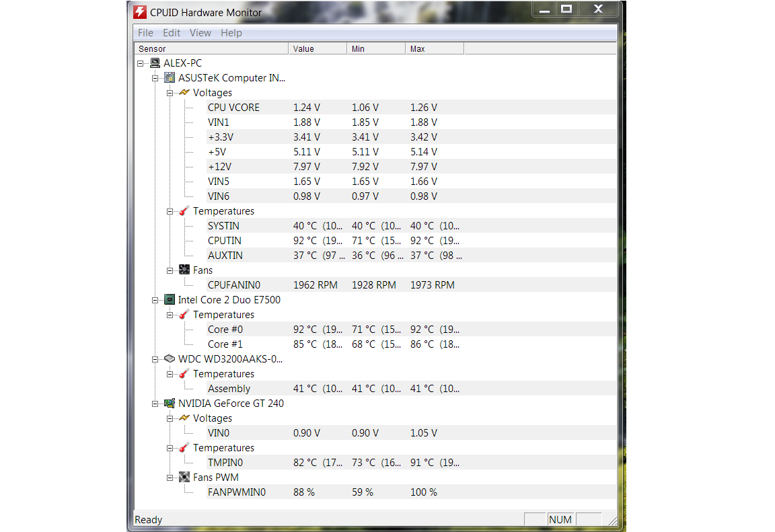Image resolution: width=775 pixels, height=532 pixels.
Task: Click the motherboard Temperatures thermometer icon
Action: point(184,211)
